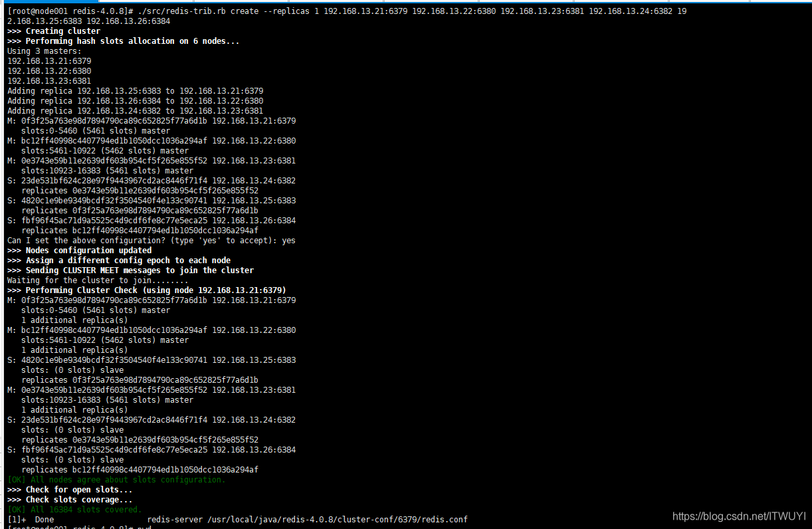The height and width of the screenshot is (529, 812).
Task: Click 'Assign a different config epoch to each node'
Action: click(128, 261)
